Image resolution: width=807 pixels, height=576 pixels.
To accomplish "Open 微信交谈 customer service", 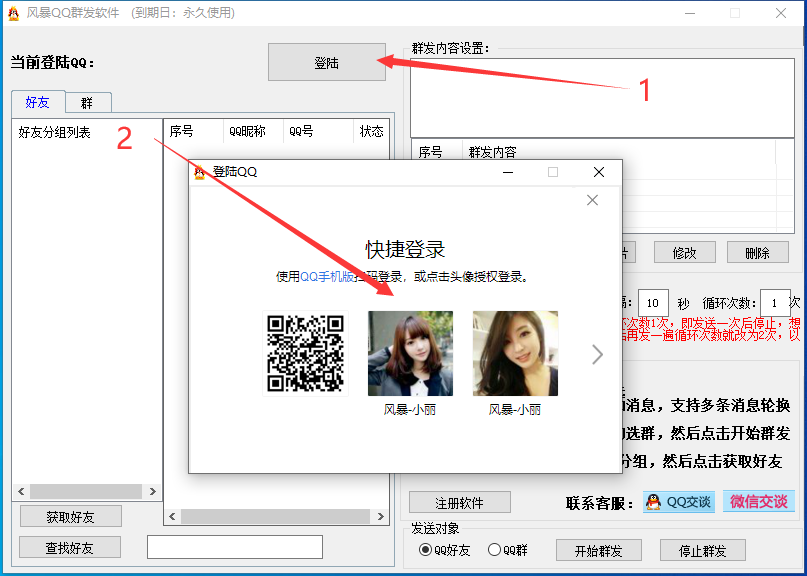I will tap(759, 501).
